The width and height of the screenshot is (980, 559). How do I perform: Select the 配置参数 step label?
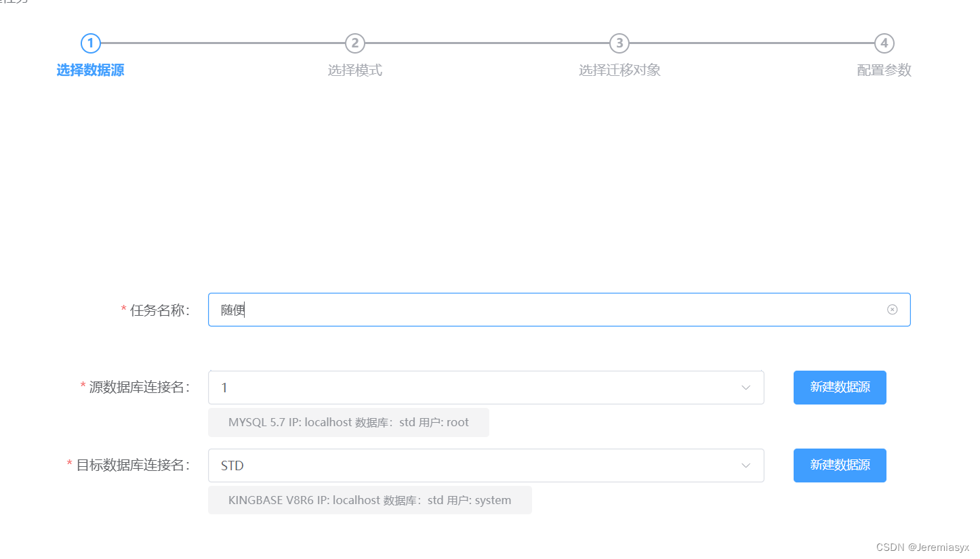click(x=884, y=70)
